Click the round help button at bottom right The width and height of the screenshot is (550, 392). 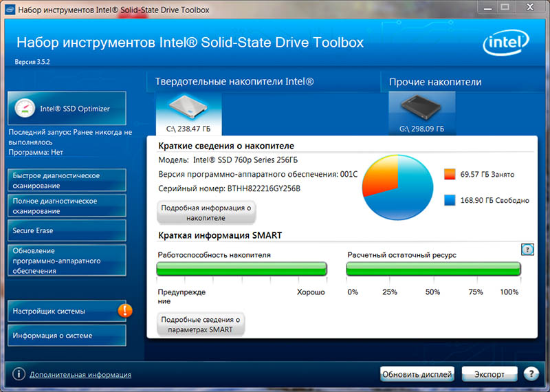(x=531, y=374)
